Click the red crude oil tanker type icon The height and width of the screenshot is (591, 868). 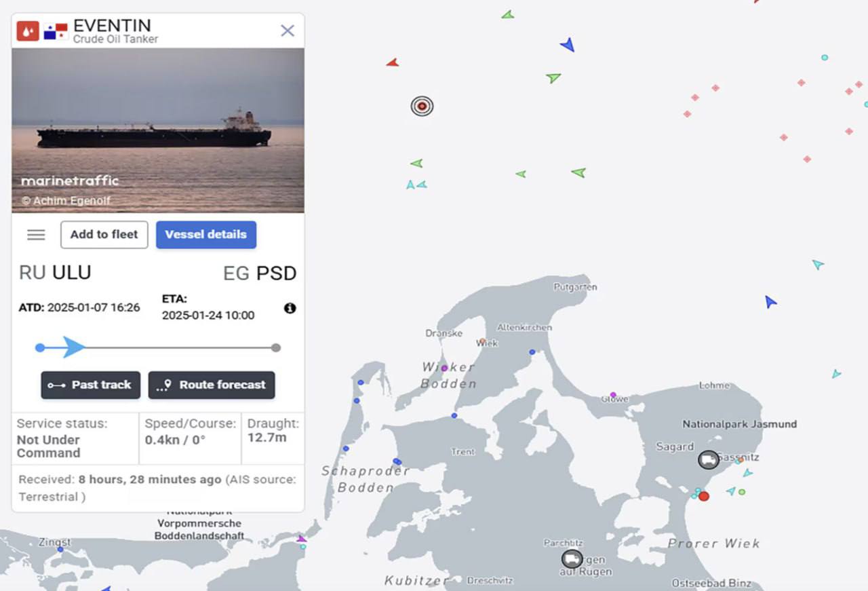coord(28,31)
